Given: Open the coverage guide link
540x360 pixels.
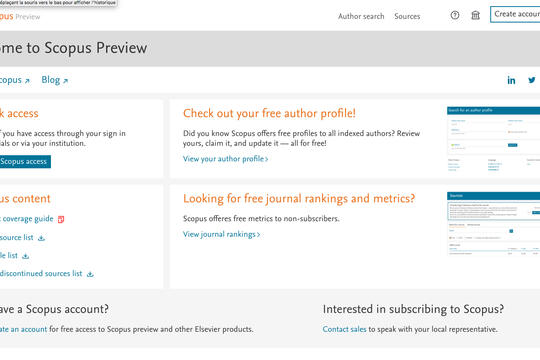Looking at the screenshot, I should click(x=27, y=219).
